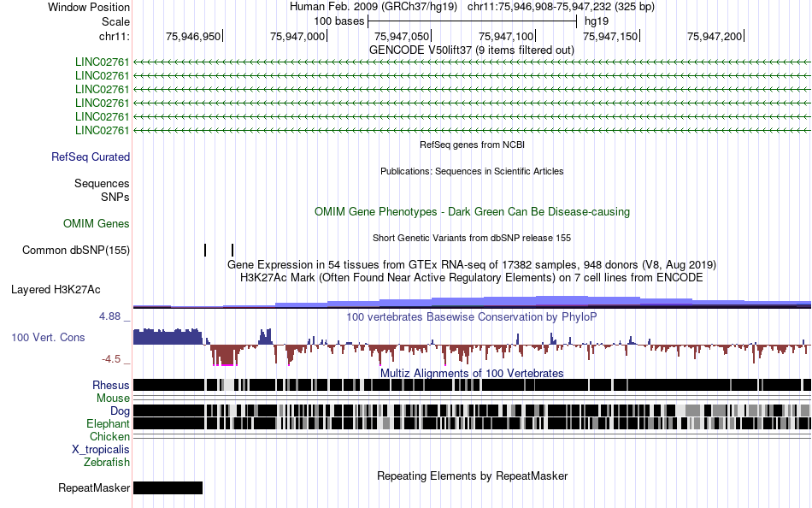Click the Mouse species label
This screenshot has height=508, width=812.
click(x=113, y=399)
